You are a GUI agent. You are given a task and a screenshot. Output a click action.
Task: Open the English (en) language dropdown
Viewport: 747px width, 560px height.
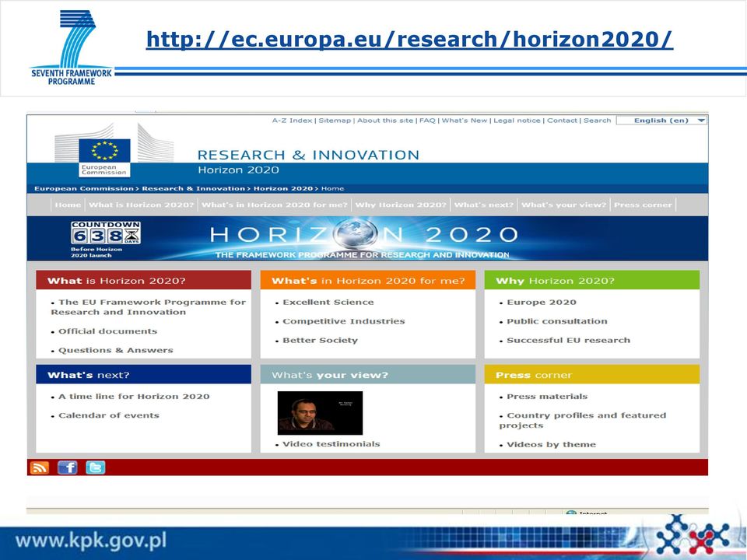(x=661, y=121)
